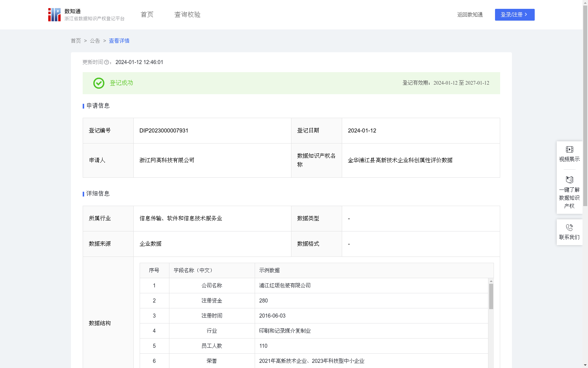
Task: Click 公告 in the breadcrumb
Action: (95, 41)
